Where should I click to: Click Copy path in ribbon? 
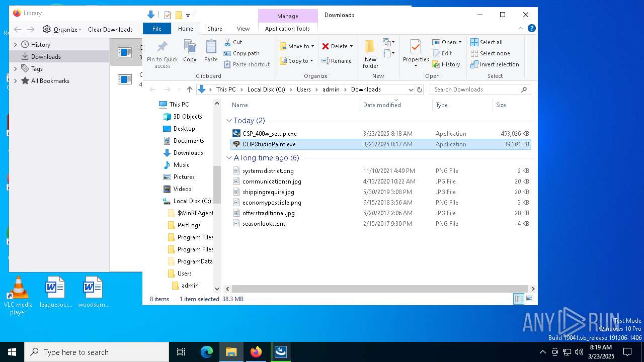click(242, 53)
